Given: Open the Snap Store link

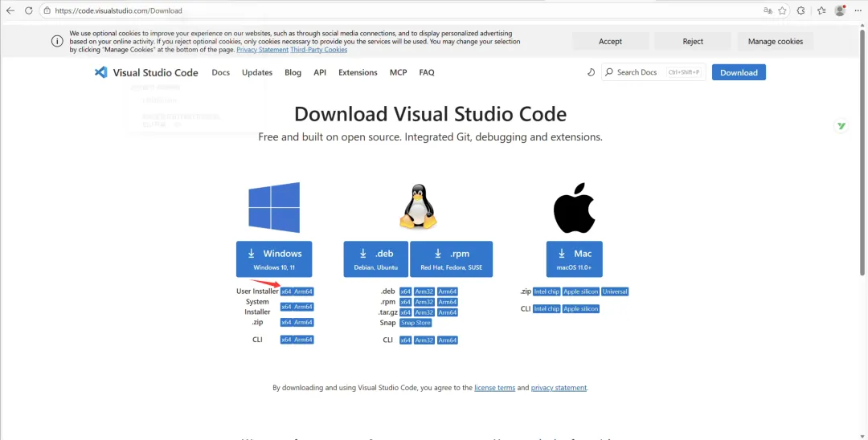Looking at the screenshot, I should [416, 323].
